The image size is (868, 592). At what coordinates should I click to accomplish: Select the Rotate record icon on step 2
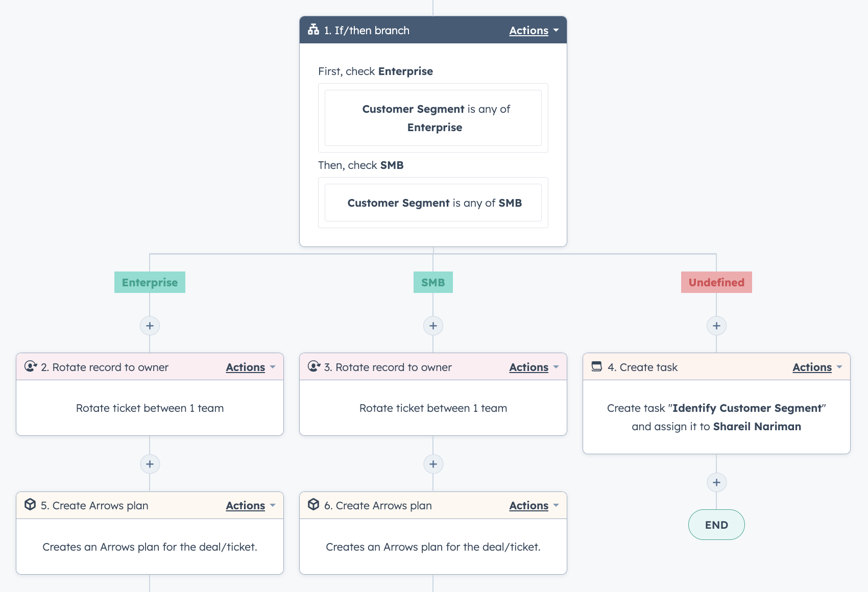[x=30, y=366]
